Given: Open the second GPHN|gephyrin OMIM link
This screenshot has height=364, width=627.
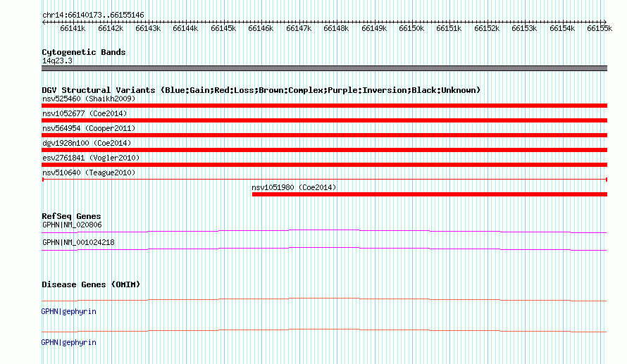Looking at the screenshot, I should pyautogui.click(x=69, y=343).
